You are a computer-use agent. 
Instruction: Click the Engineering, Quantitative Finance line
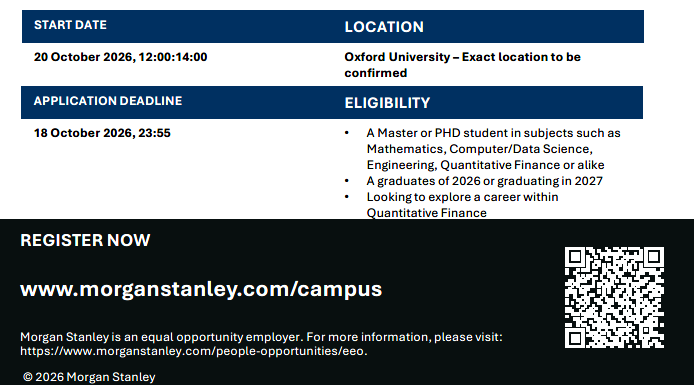pos(486,165)
